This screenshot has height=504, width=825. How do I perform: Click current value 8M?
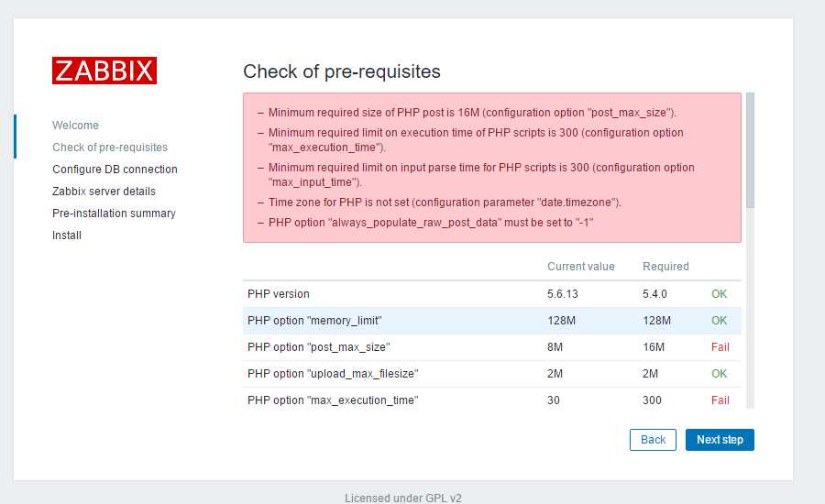click(x=555, y=347)
